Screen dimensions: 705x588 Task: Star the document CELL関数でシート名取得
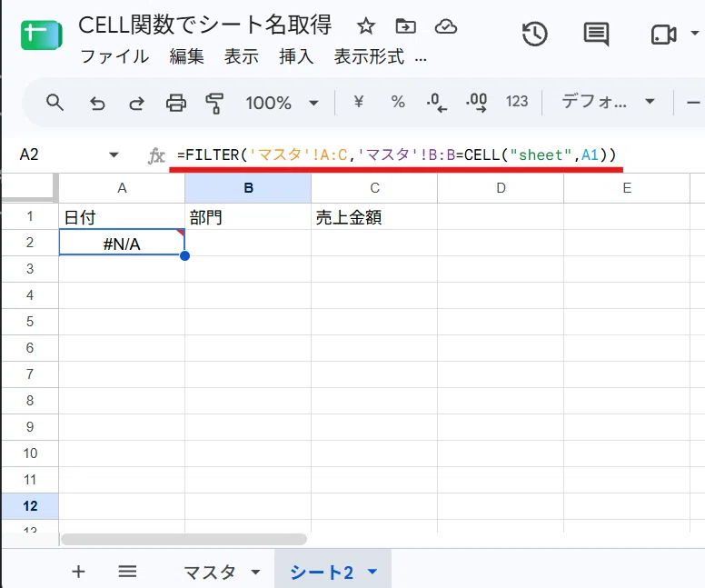pyautogui.click(x=365, y=26)
